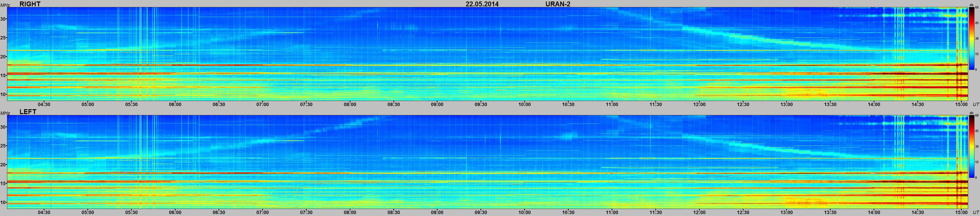Click 08:00 tick on RIGHT panel time axis
980x216 pixels.
(x=350, y=104)
